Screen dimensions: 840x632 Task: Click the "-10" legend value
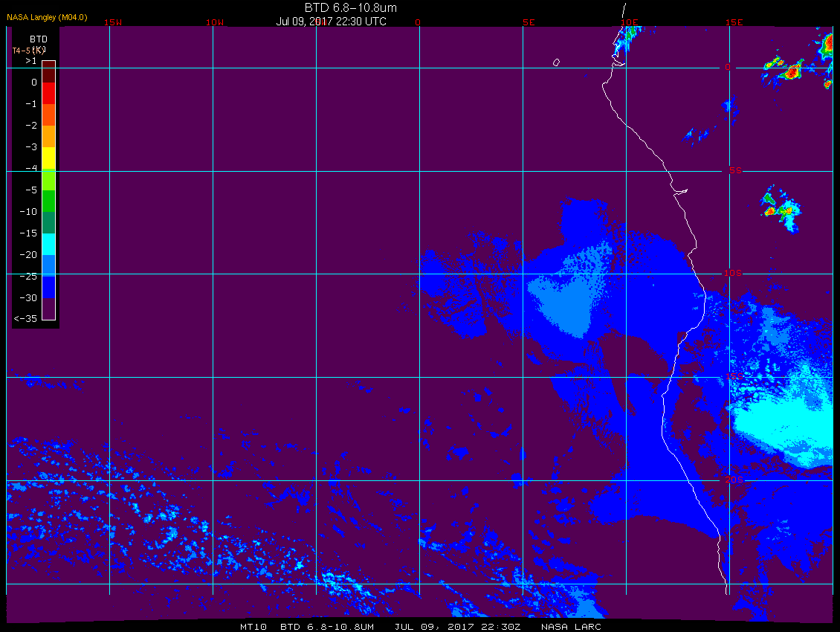[28, 212]
